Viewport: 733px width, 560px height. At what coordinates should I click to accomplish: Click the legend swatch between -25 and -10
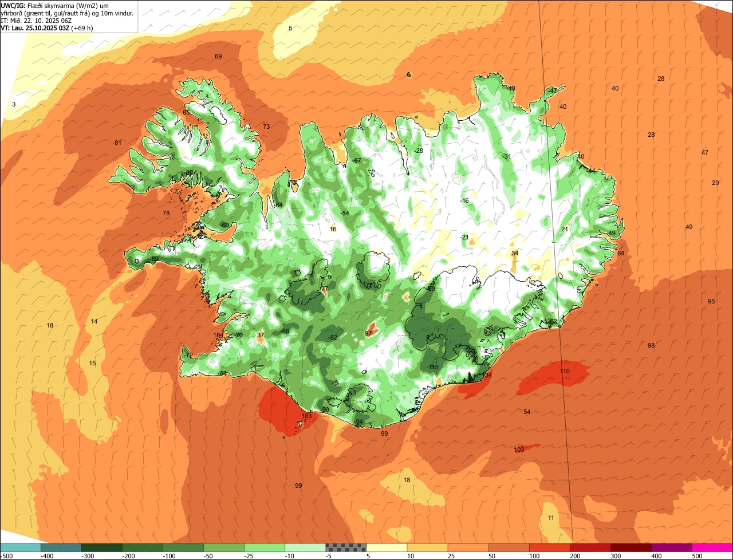pos(264,547)
